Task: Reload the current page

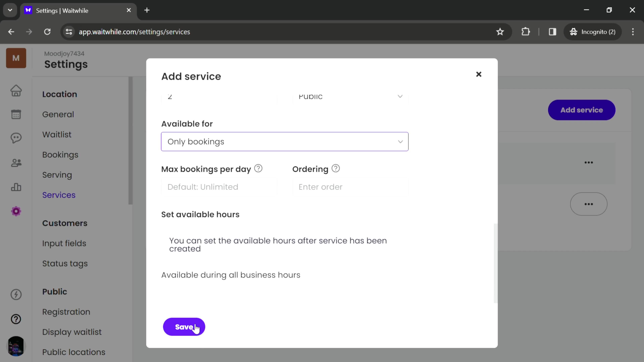Action: pyautogui.click(x=47, y=32)
